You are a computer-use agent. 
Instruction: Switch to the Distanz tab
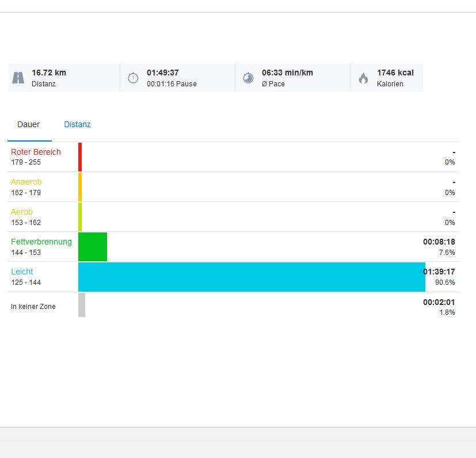click(x=77, y=124)
